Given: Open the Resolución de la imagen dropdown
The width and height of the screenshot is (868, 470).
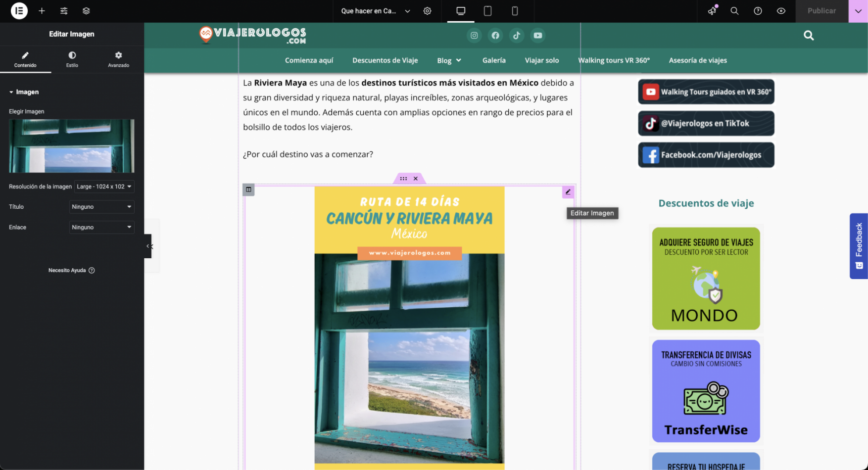Looking at the screenshot, I should click(104, 187).
